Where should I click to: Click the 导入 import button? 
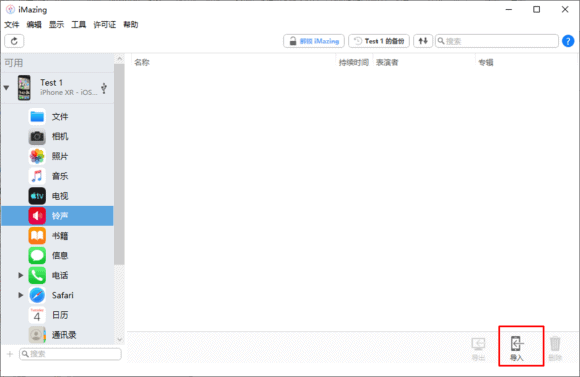click(517, 349)
